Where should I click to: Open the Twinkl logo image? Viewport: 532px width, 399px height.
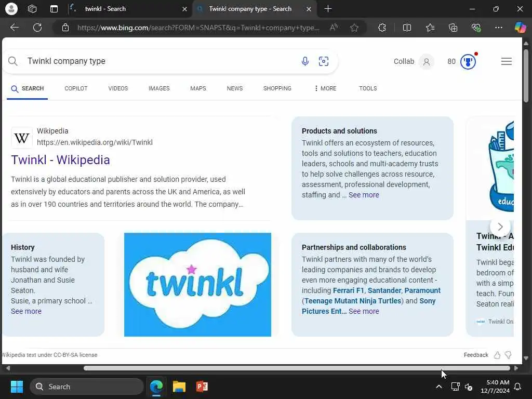pos(197,285)
